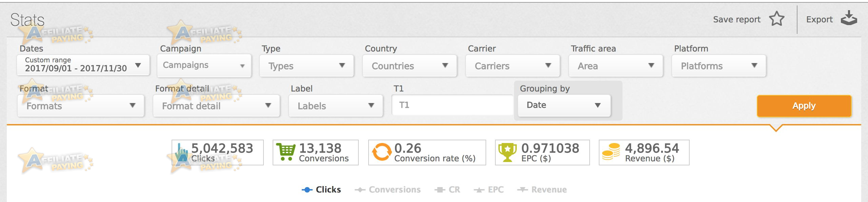Screen dimensions: 868x202
Task: Open the Grouping by Date dropdown
Action: (564, 105)
